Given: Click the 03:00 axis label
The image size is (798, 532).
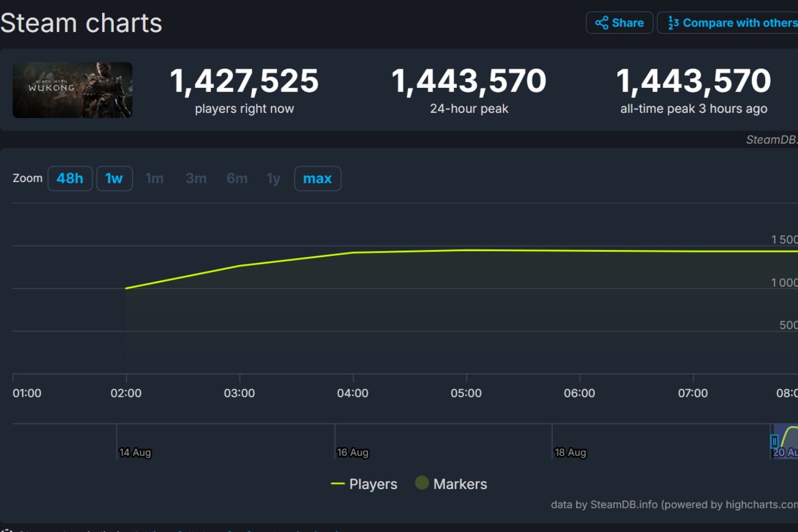Looking at the screenshot, I should click(x=239, y=393).
